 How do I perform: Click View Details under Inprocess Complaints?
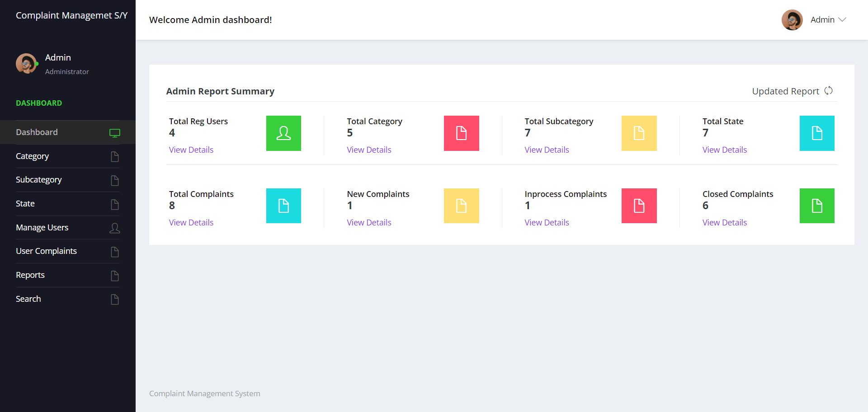pyautogui.click(x=547, y=222)
